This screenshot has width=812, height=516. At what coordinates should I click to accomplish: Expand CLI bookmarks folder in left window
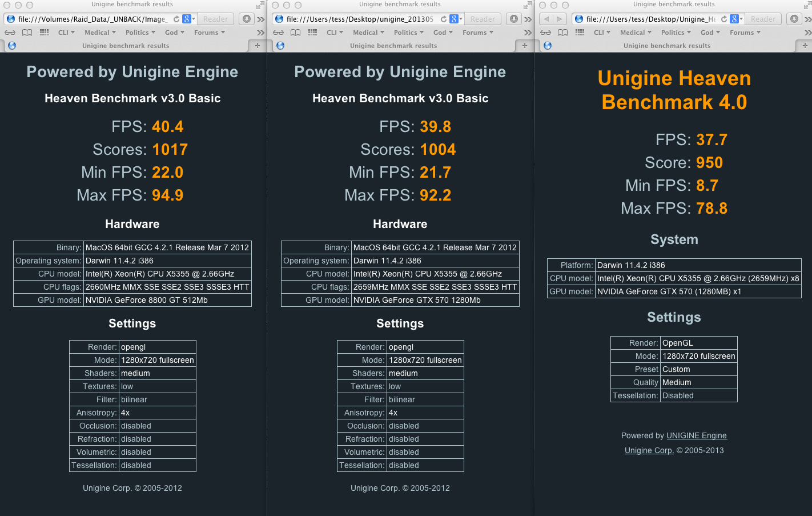pos(66,33)
